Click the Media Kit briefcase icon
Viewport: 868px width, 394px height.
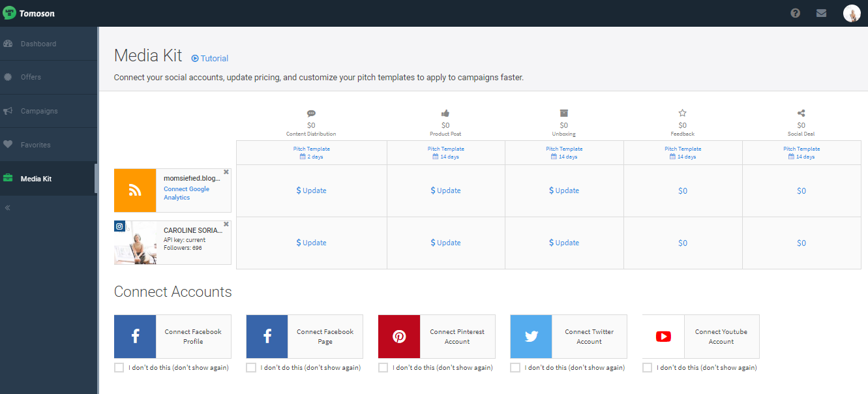click(8, 178)
